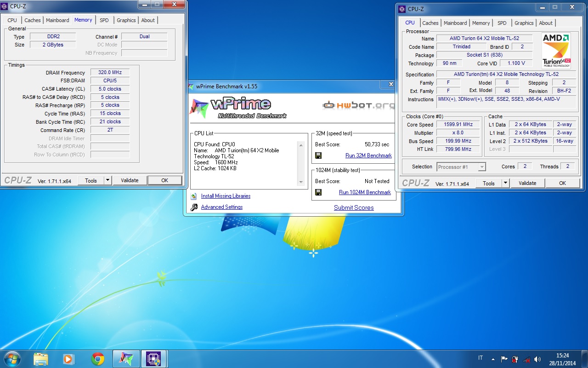Open network signal tray icon
This screenshot has height=368, width=588.
pyautogui.click(x=526, y=359)
